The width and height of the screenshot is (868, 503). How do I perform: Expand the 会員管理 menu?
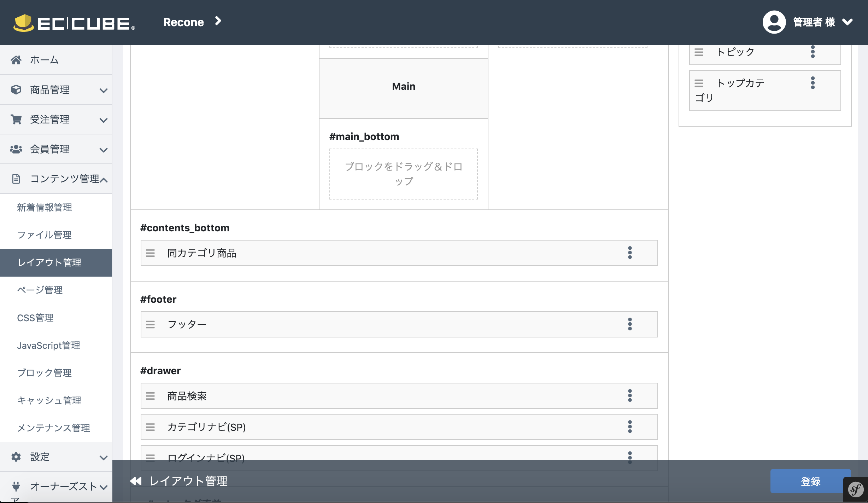(56, 149)
